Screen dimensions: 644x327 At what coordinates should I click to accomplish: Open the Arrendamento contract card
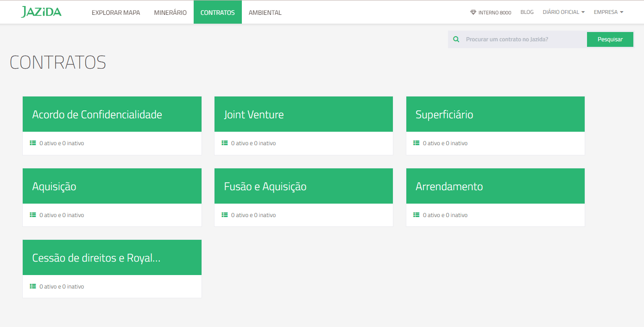pyautogui.click(x=495, y=186)
